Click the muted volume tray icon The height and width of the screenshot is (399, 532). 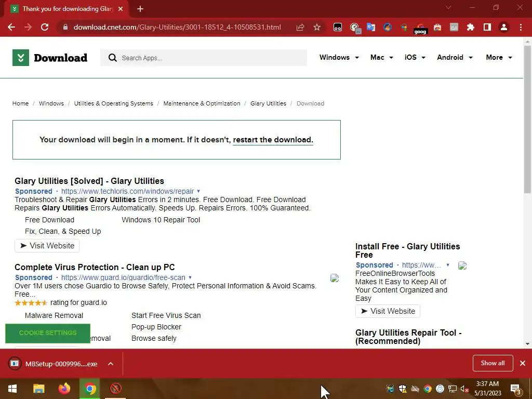pos(465,389)
